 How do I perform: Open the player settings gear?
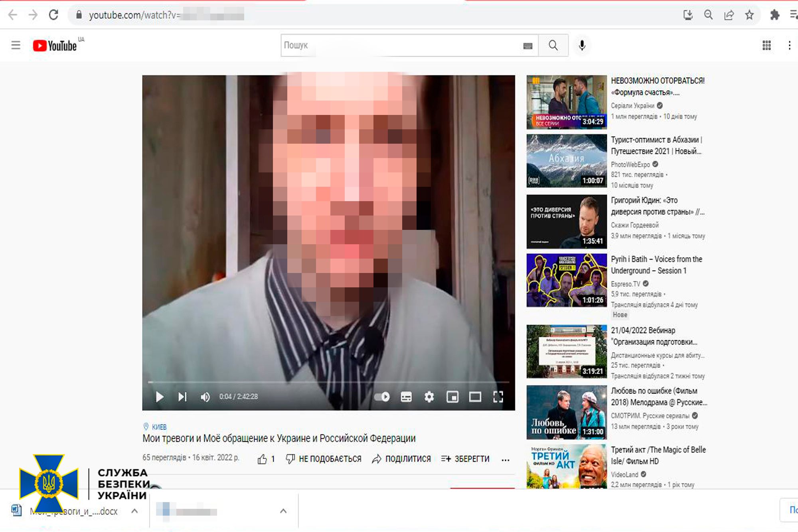pos(429,397)
